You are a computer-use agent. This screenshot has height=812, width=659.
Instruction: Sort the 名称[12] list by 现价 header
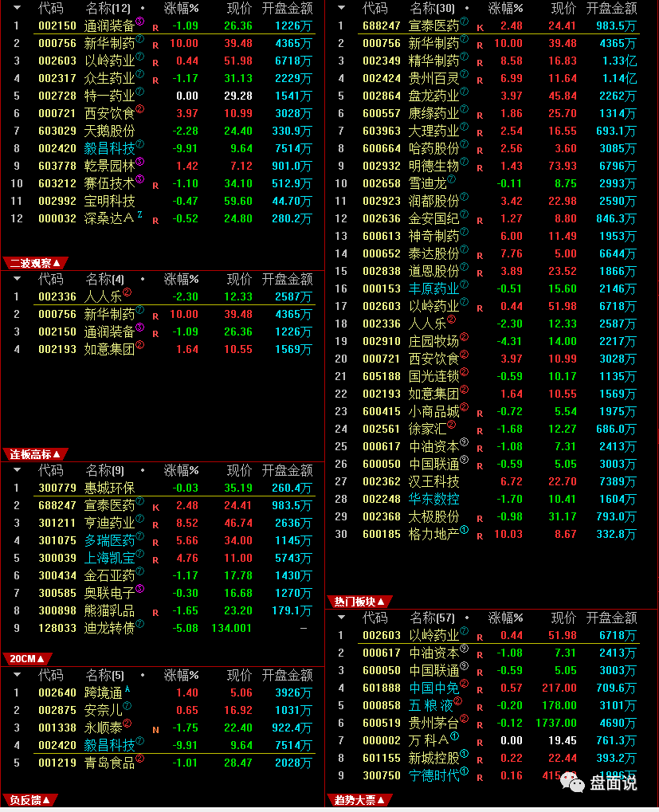239,8
